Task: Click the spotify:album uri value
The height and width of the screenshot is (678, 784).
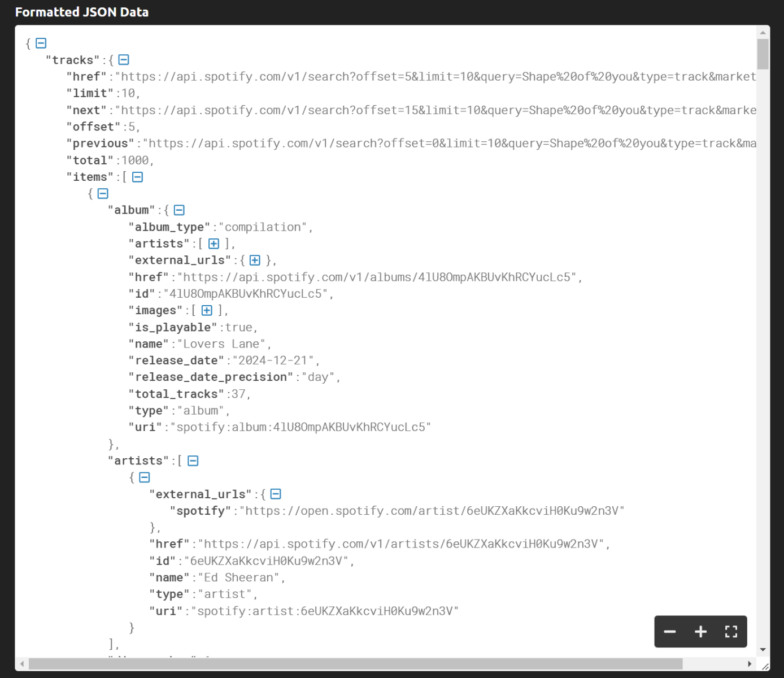Action: pyautogui.click(x=300, y=427)
